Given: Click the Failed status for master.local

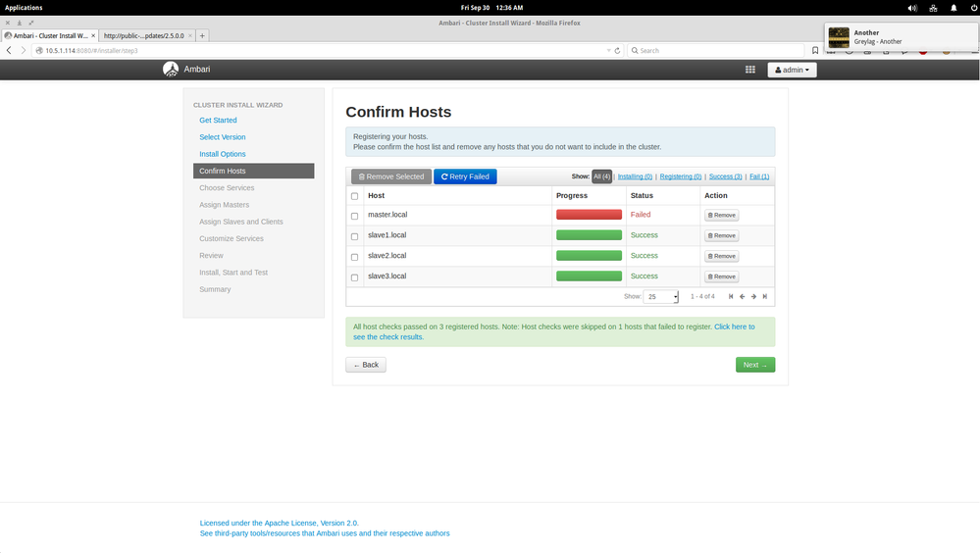Looking at the screenshot, I should tap(641, 215).
